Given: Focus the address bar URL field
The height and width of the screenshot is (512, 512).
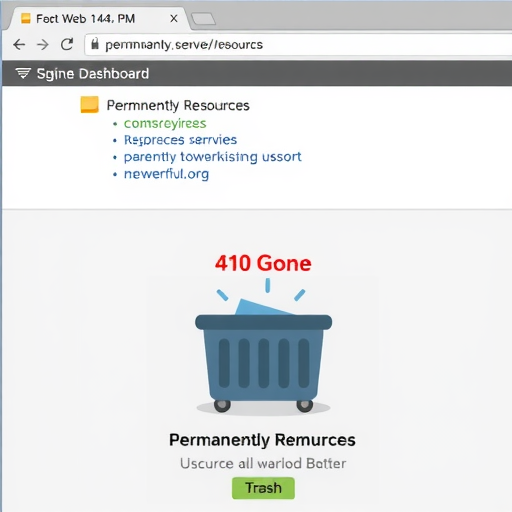Looking at the screenshot, I should (298, 44).
